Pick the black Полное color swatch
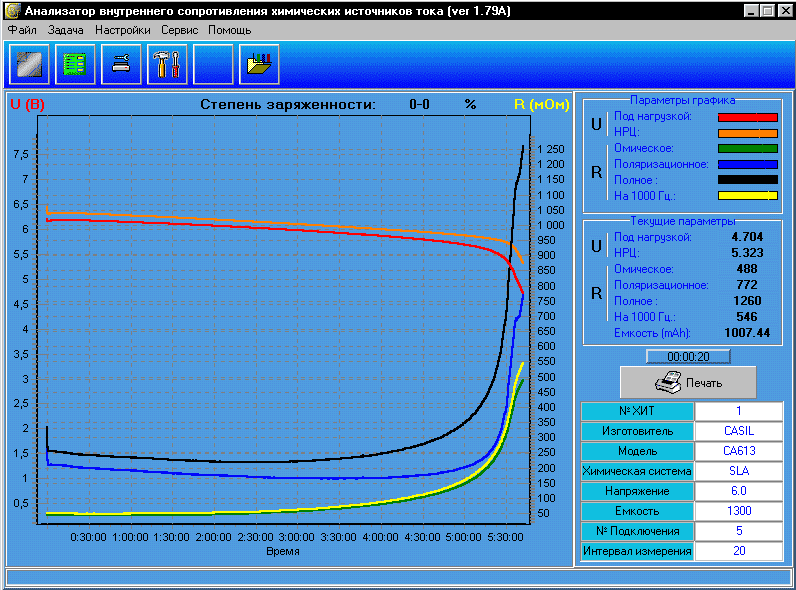The width and height of the screenshot is (796, 590). 748,180
